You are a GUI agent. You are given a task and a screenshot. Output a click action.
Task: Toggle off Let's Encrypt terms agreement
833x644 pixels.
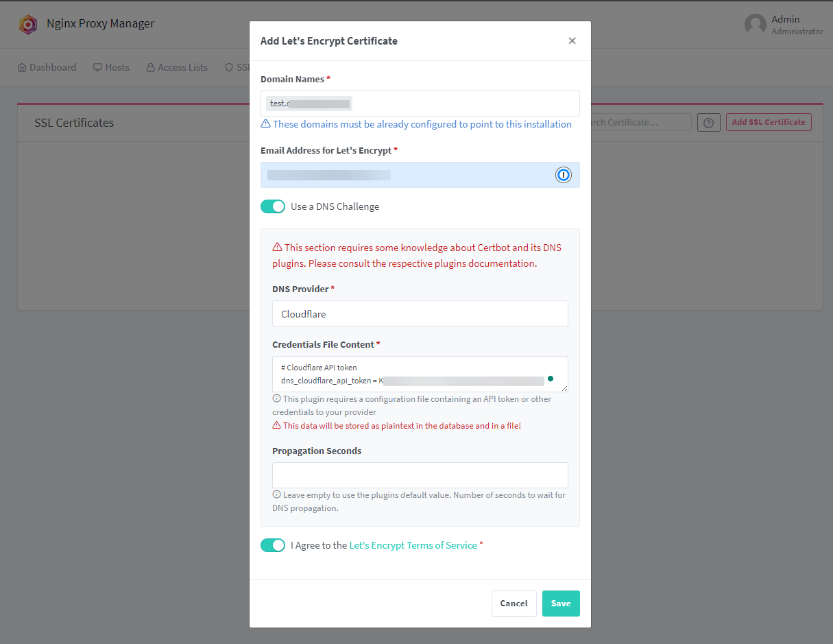[x=273, y=545]
